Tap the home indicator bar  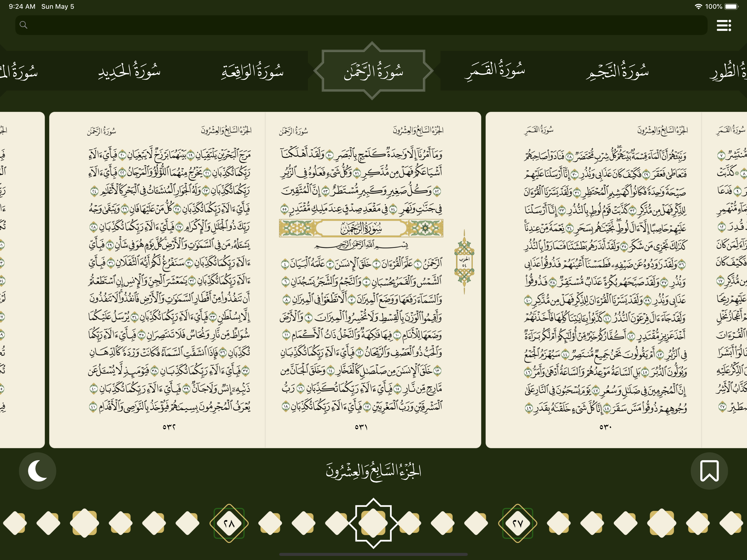373,554
